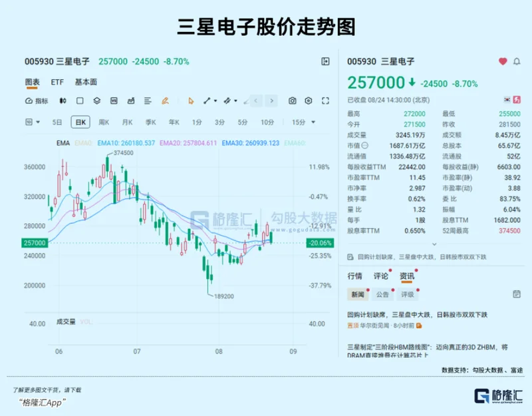Select the 3分 timeframe
Viewport: 532px width, 416px height.
coord(219,122)
